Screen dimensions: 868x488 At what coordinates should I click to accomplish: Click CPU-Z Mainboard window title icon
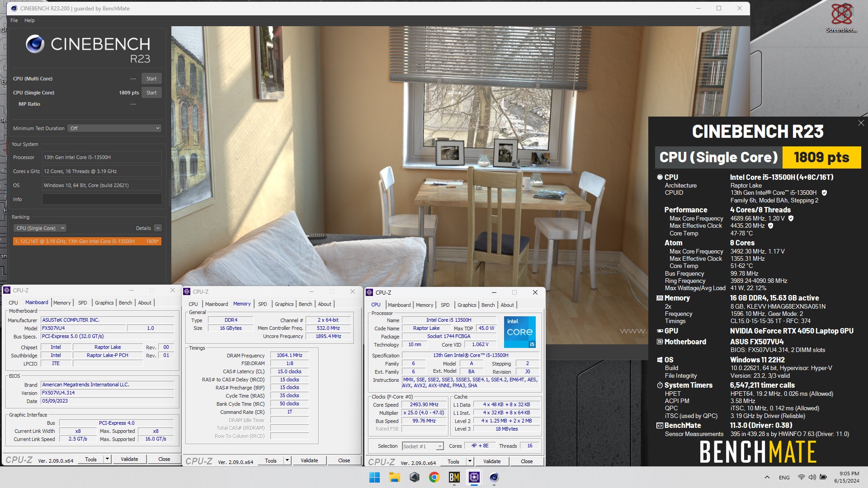pos(7,290)
